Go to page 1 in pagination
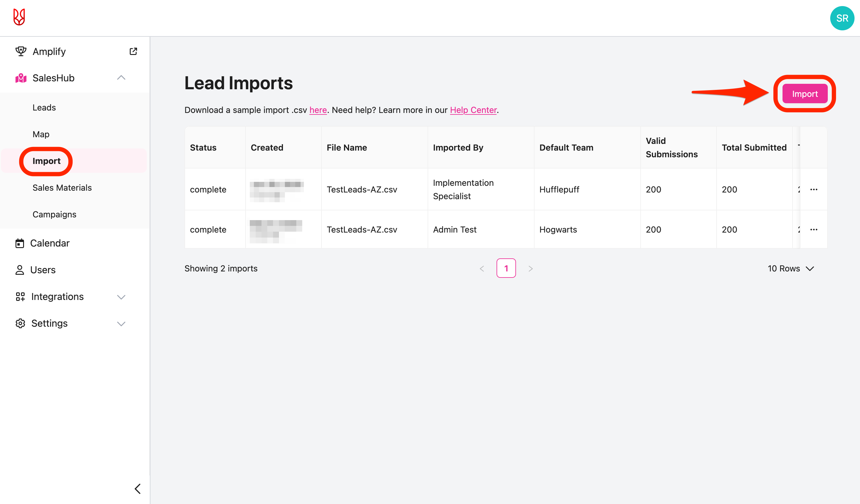Image resolution: width=860 pixels, height=504 pixels. click(x=506, y=268)
